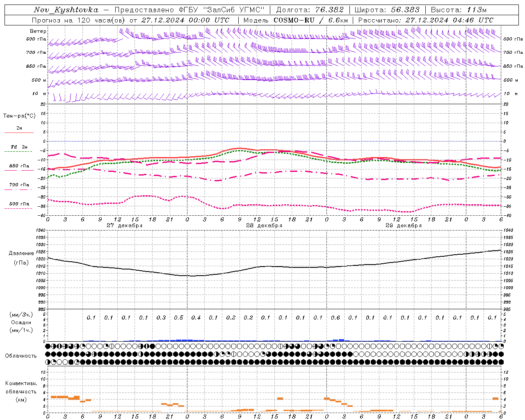Click the dotted line sample under legend '500 гПа'
The image size is (525, 420).
18,208
